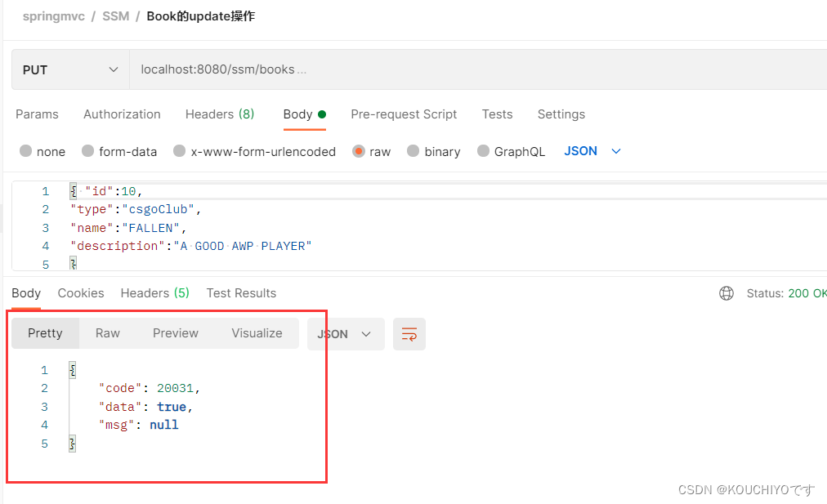Select the Preview response view
Image resolution: width=827 pixels, height=504 pixels.
(176, 333)
